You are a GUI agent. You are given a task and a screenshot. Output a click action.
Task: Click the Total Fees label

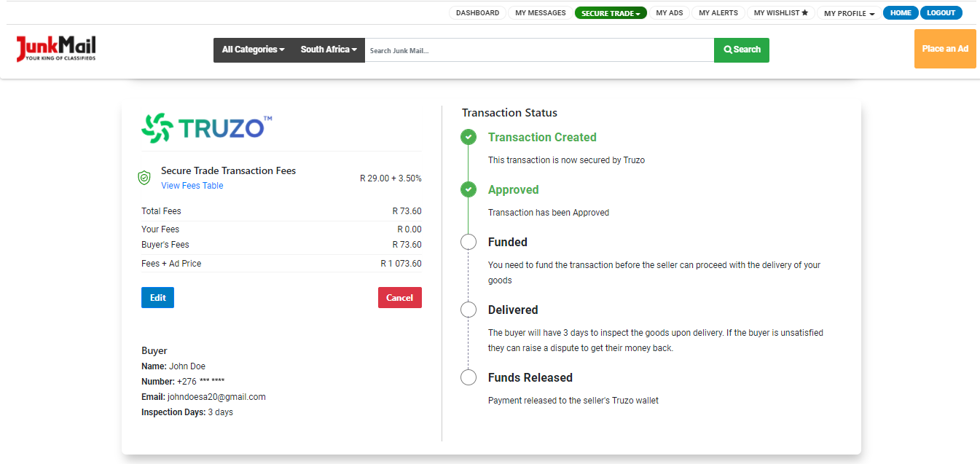(x=161, y=211)
